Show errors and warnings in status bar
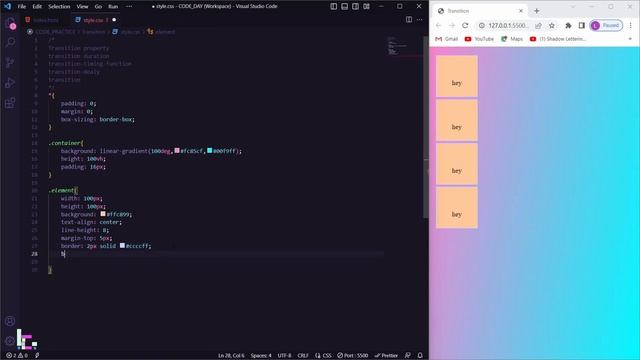The image size is (640, 360). [16, 356]
